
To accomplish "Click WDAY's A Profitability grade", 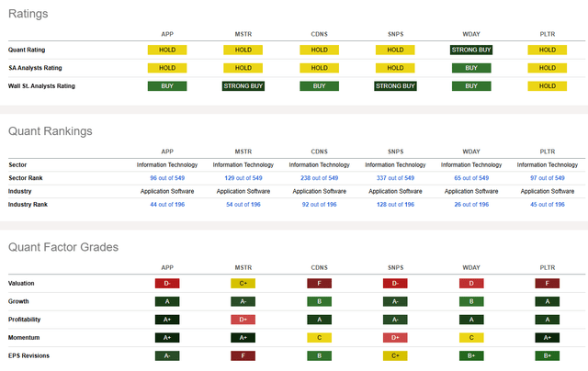I will (x=471, y=320).
